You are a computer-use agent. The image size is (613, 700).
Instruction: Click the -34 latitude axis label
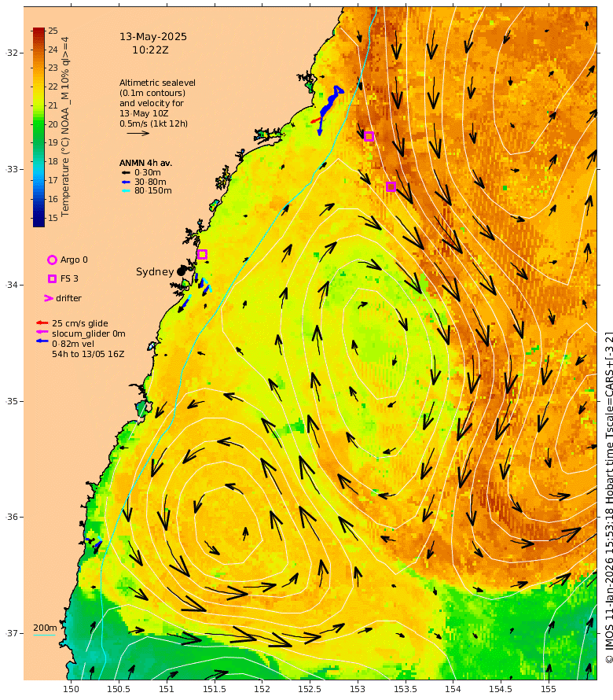click(x=12, y=285)
